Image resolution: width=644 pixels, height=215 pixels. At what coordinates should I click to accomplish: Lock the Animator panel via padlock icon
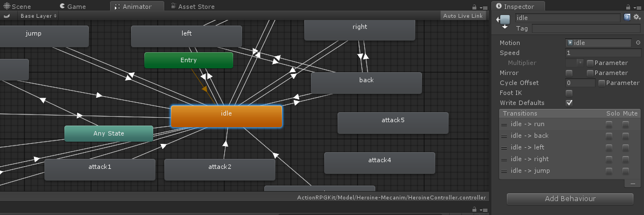(x=474, y=7)
